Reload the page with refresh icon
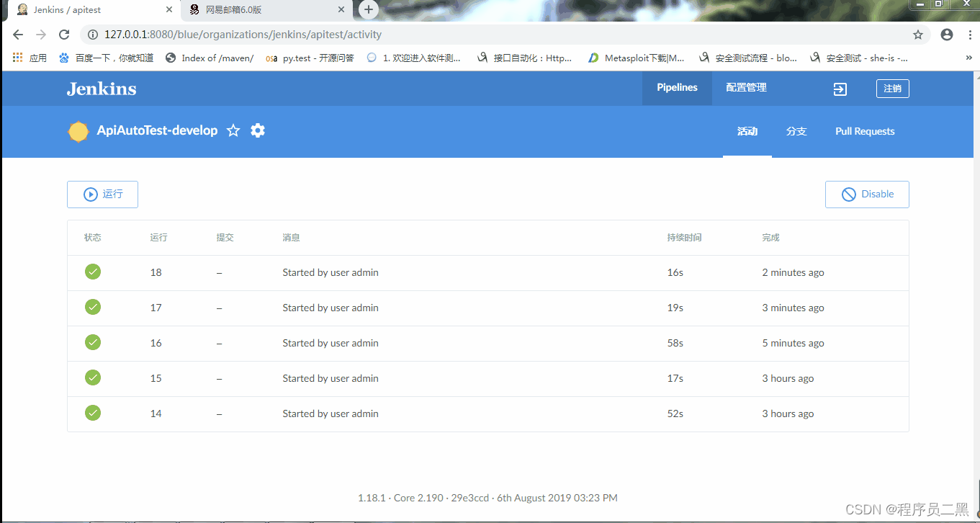 [64, 35]
